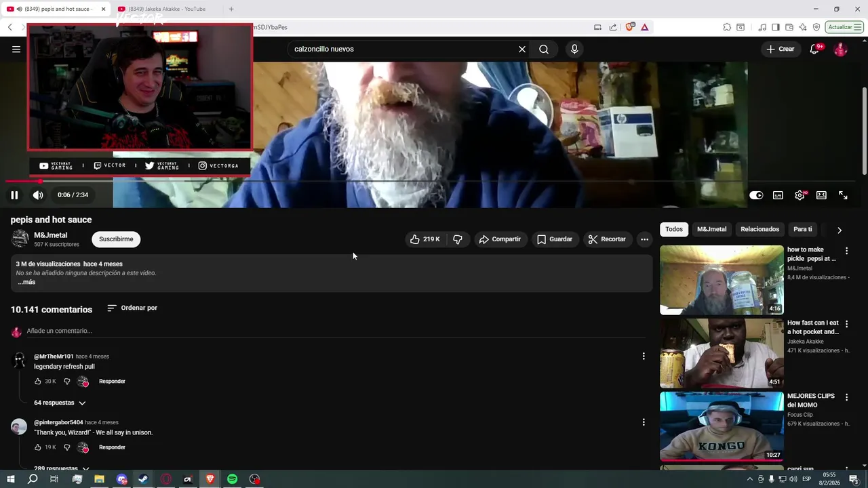Save video with Guardar button

pyautogui.click(x=555, y=239)
